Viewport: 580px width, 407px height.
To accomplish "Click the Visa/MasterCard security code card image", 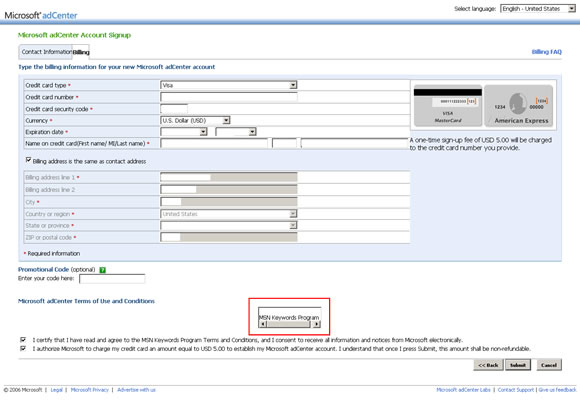I will click(x=448, y=105).
